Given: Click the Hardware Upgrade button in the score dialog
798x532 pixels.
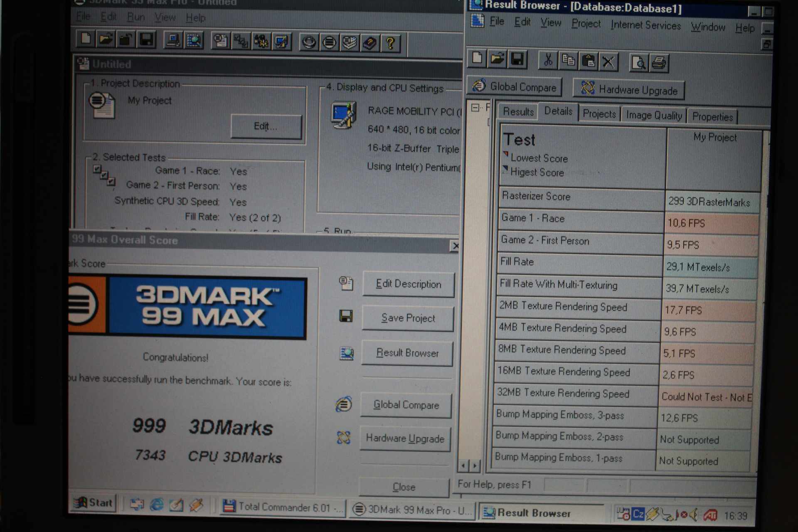Looking at the screenshot, I should coord(405,438).
